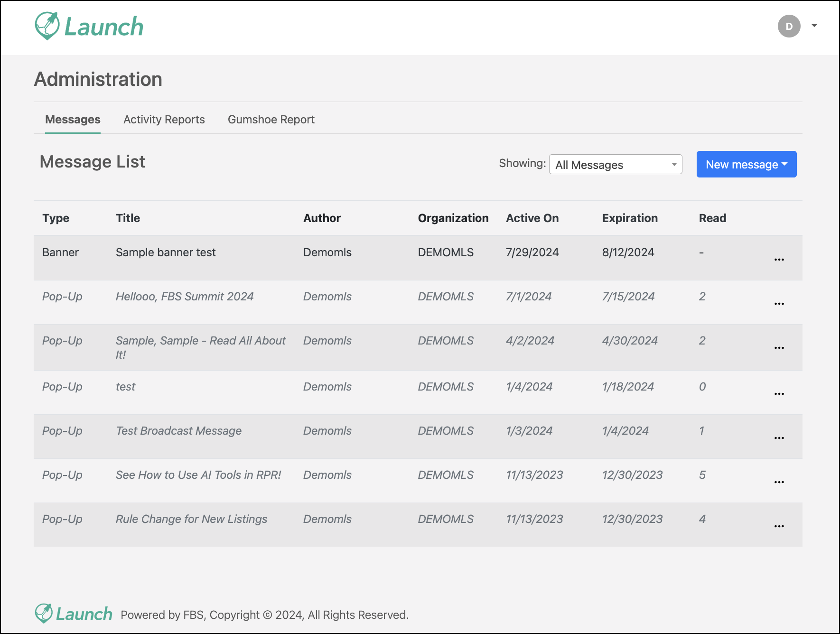Select the 'See How to Use AI Tools in RPR!' title
The width and height of the screenshot is (840, 634).
198,475
